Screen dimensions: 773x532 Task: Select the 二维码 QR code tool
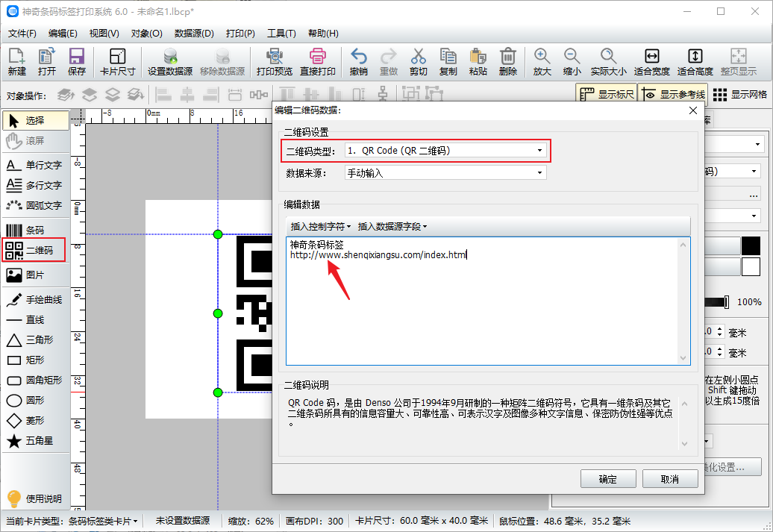coord(34,250)
